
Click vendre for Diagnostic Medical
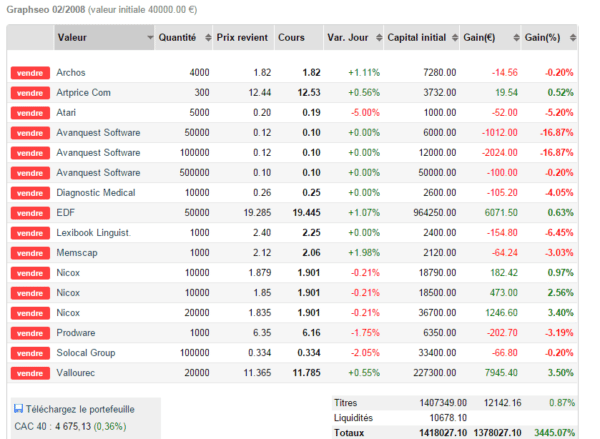(30, 193)
